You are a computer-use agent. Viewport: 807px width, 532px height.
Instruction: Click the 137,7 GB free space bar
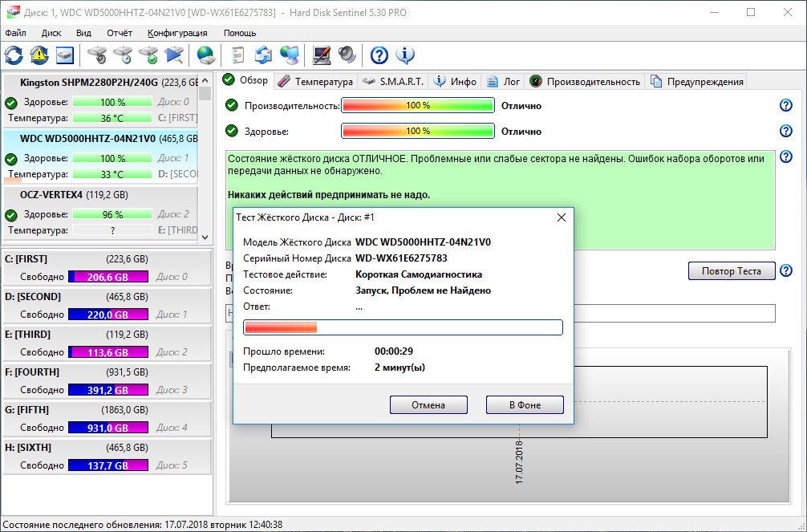(x=108, y=465)
